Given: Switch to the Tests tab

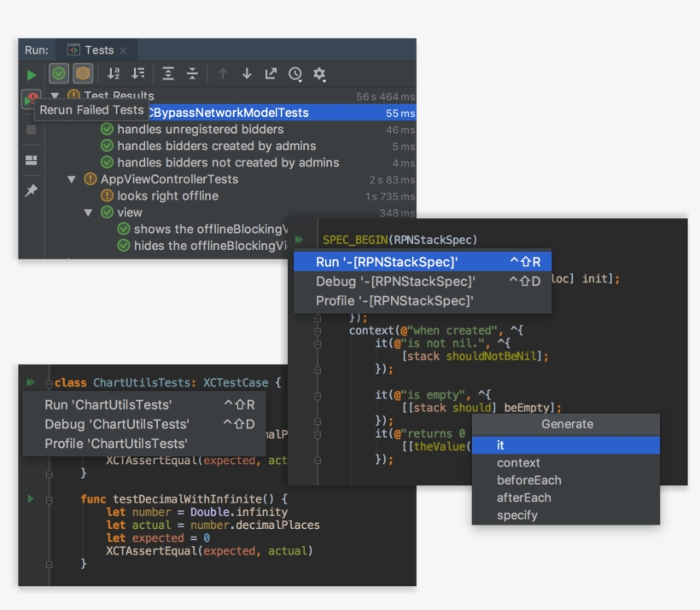Looking at the screenshot, I should tap(98, 49).
